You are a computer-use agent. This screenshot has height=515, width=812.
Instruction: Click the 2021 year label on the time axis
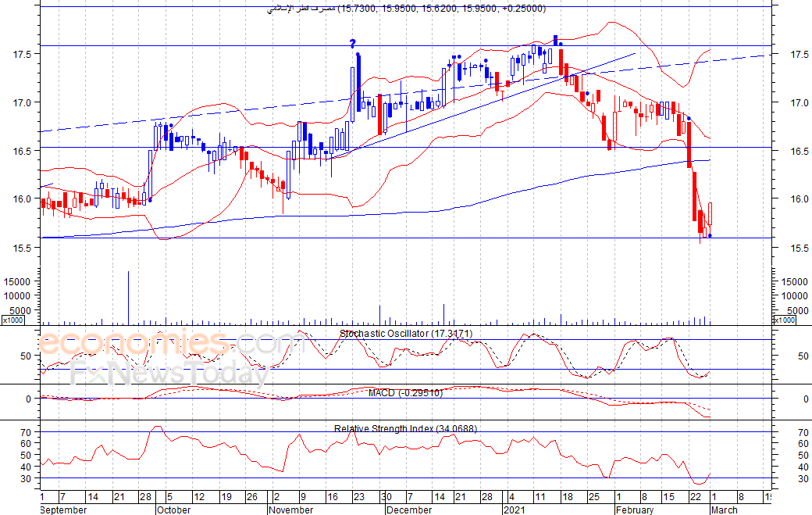pos(514,510)
